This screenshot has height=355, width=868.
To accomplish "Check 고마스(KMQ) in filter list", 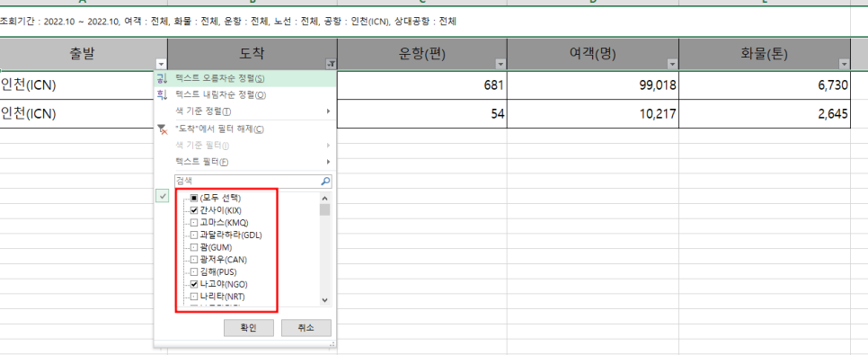I will 194,223.
